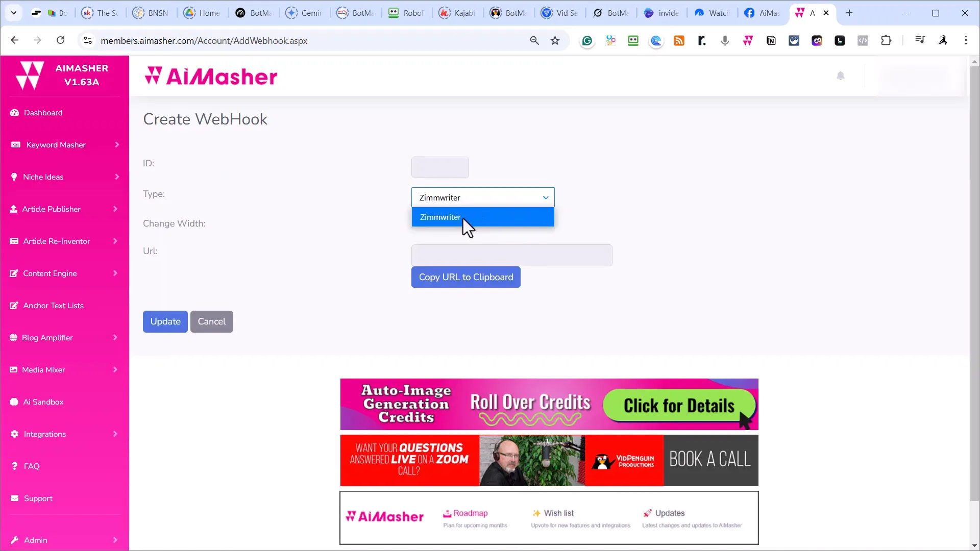
Task: Open the Chrome three-dot menu
Action: coord(966,40)
